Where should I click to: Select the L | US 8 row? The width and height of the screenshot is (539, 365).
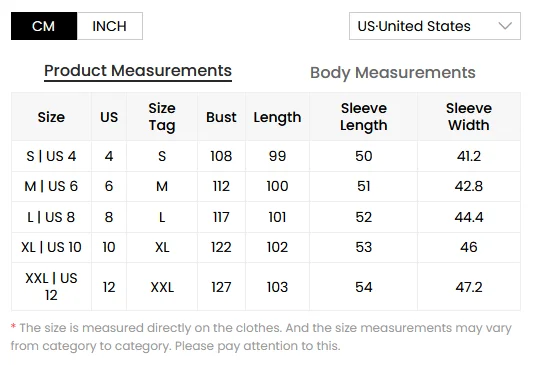pyautogui.click(x=266, y=217)
